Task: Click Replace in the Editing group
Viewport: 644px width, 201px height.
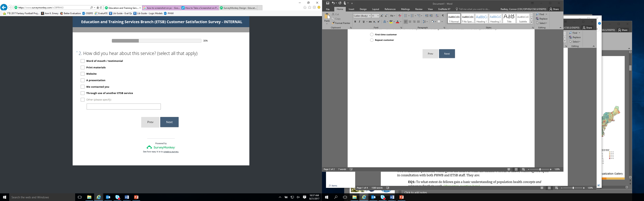Action: pos(542,19)
